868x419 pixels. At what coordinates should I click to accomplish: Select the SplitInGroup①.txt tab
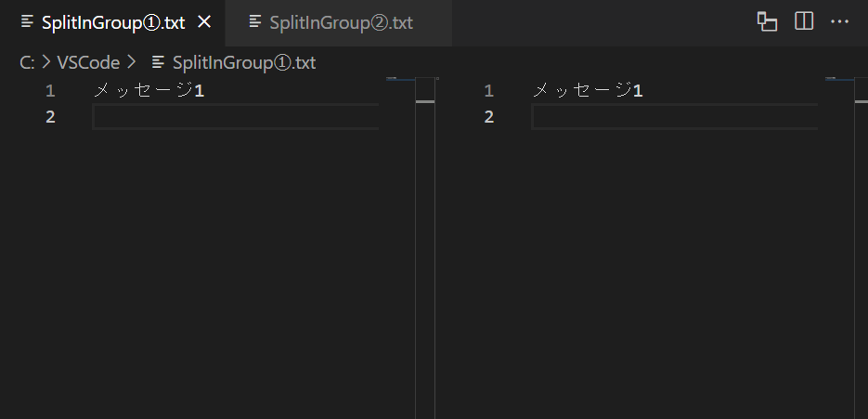click(x=113, y=22)
